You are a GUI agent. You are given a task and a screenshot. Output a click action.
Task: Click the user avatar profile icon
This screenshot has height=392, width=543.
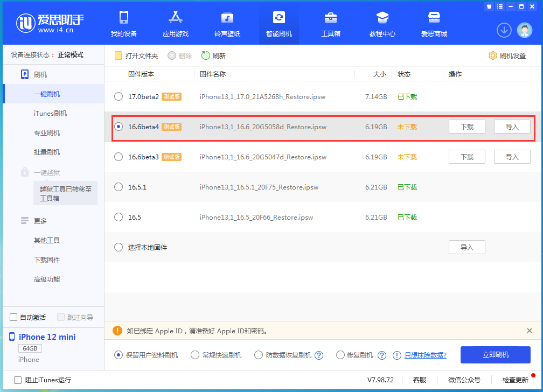coord(525,30)
